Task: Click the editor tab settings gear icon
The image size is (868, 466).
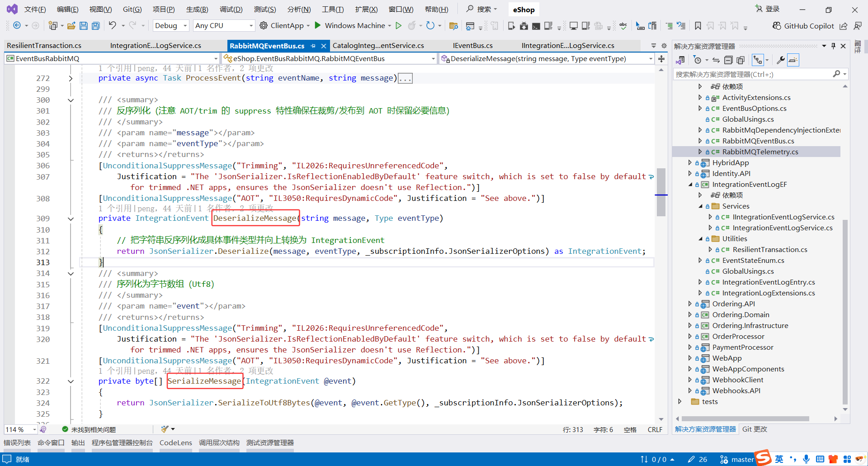Action: pyautogui.click(x=664, y=46)
